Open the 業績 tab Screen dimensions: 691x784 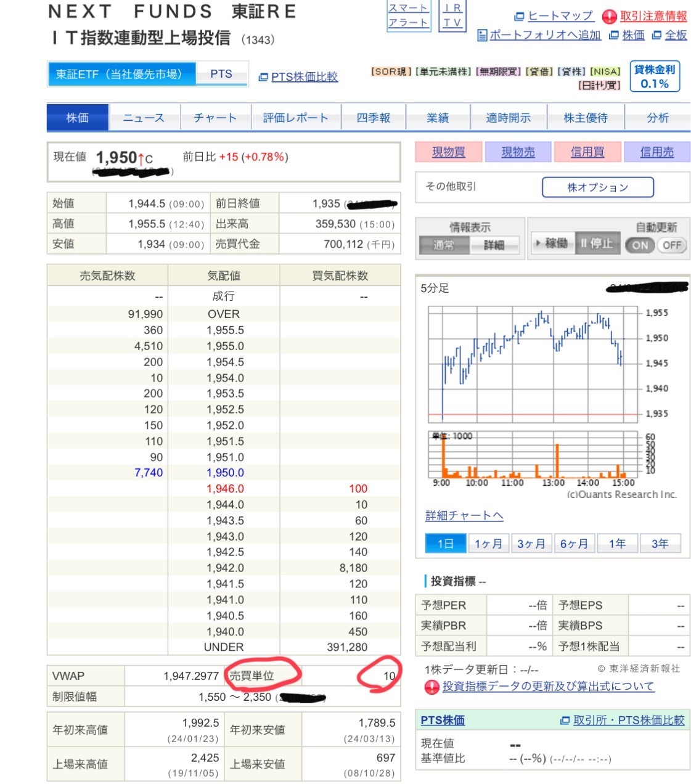(438, 118)
